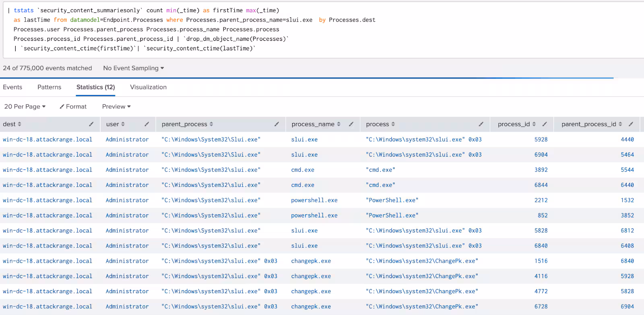
Task: Click pencil icon in process_id column header
Action: tap(545, 124)
